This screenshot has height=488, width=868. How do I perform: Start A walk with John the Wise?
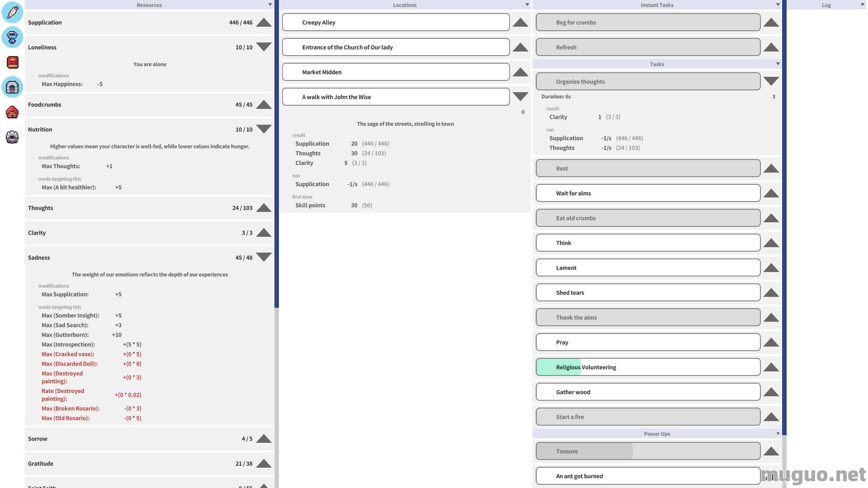pyautogui.click(x=396, y=97)
